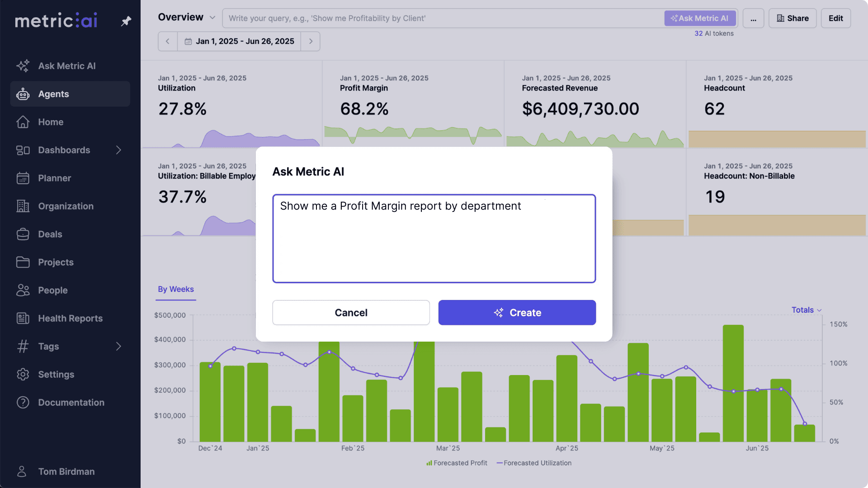
Task: Open Documentation via the question mark icon
Action: click(x=23, y=402)
